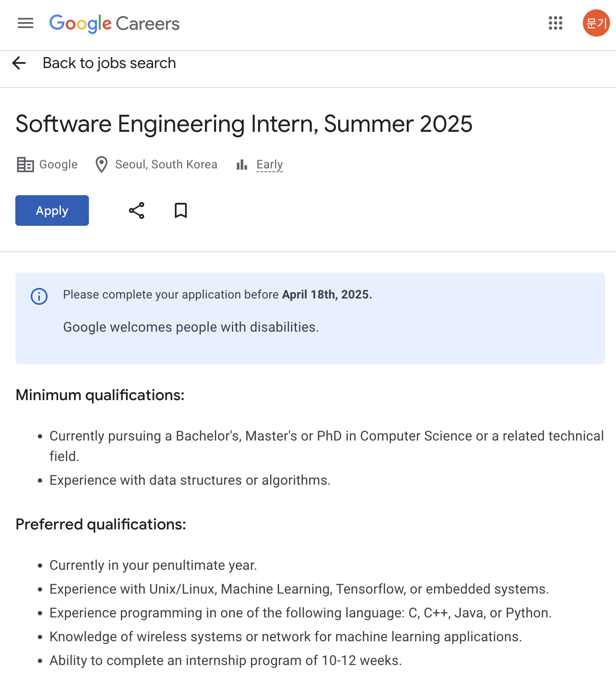
Task: Click the job title heading
Action: click(244, 124)
